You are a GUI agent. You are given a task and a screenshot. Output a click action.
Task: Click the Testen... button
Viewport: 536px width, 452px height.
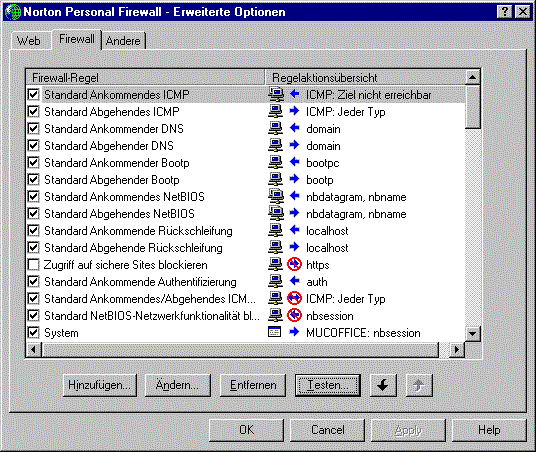pos(328,385)
